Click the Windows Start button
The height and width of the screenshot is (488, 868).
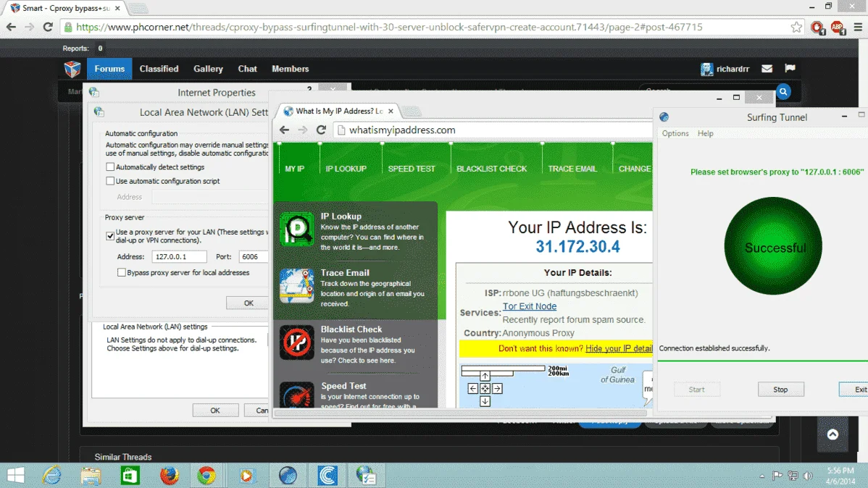15,475
